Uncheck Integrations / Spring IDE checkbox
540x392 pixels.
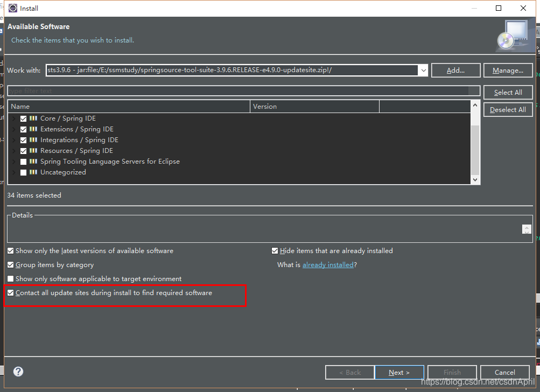pyautogui.click(x=23, y=140)
